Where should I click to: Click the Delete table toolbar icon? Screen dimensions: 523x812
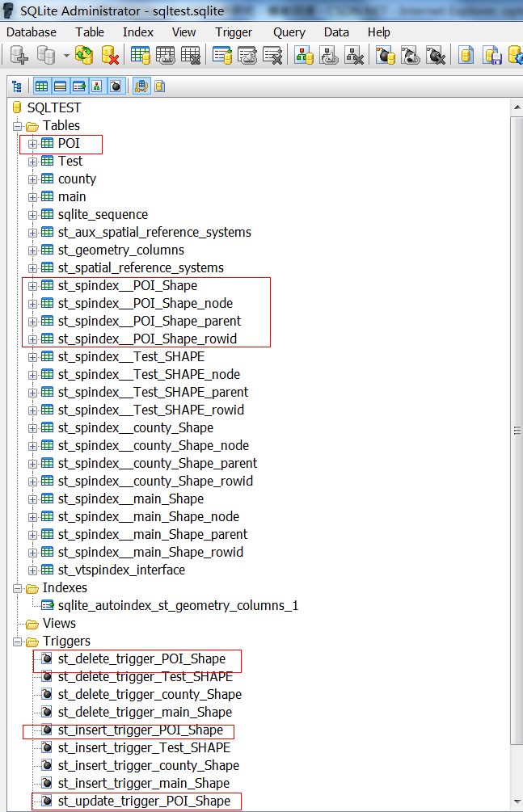point(190,55)
